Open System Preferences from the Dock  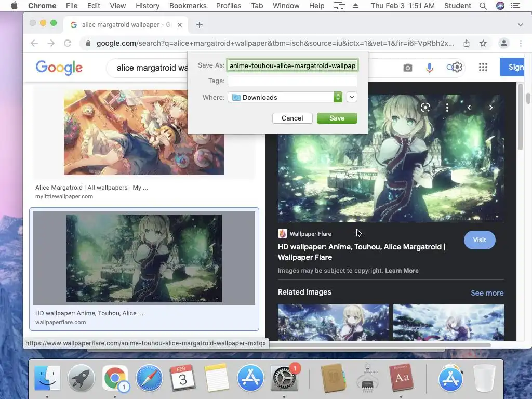[x=284, y=378]
